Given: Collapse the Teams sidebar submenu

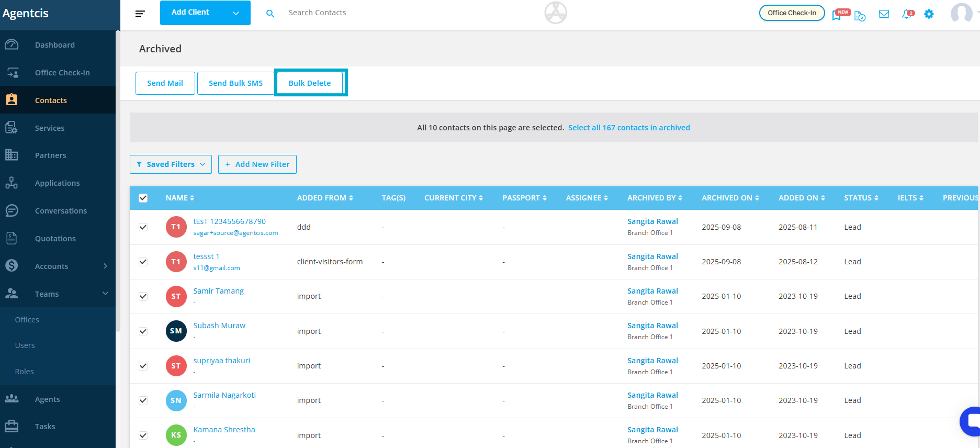Looking at the screenshot, I should pos(105,294).
